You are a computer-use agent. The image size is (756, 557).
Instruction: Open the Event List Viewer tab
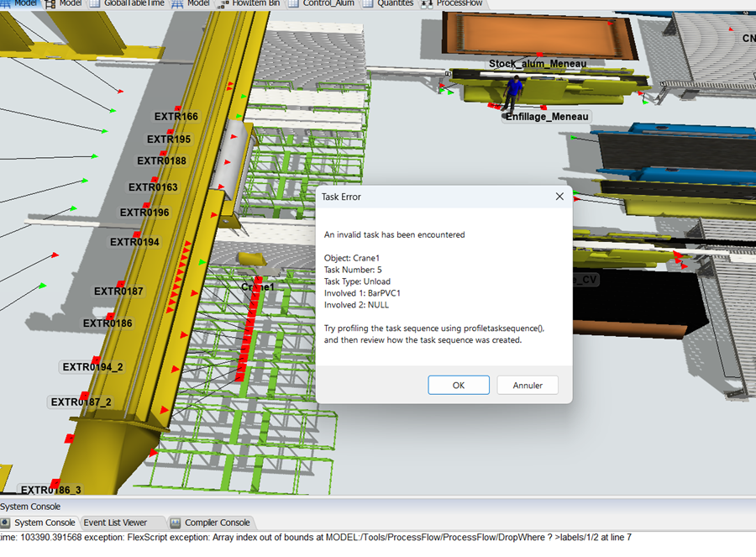pyautogui.click(x=115, y=523)
